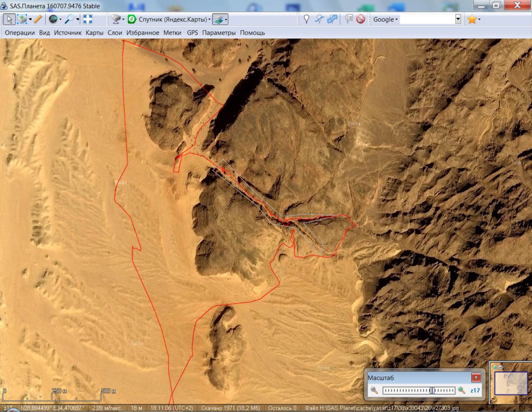Click zoom-in magnifier in Масштаб panel
Image resolution: width=532 pixels, height=412 pixels.
(x=462, y=390)
